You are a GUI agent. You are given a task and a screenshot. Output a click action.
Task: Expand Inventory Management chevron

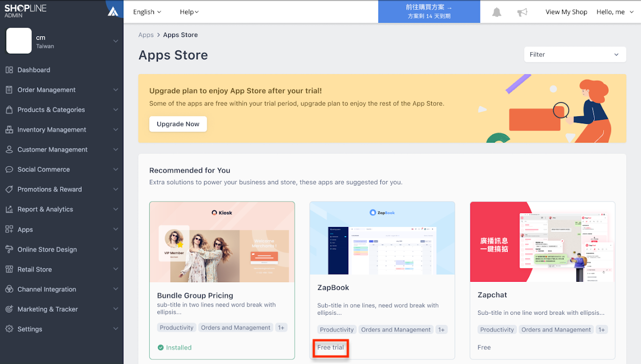pos(116,129)
